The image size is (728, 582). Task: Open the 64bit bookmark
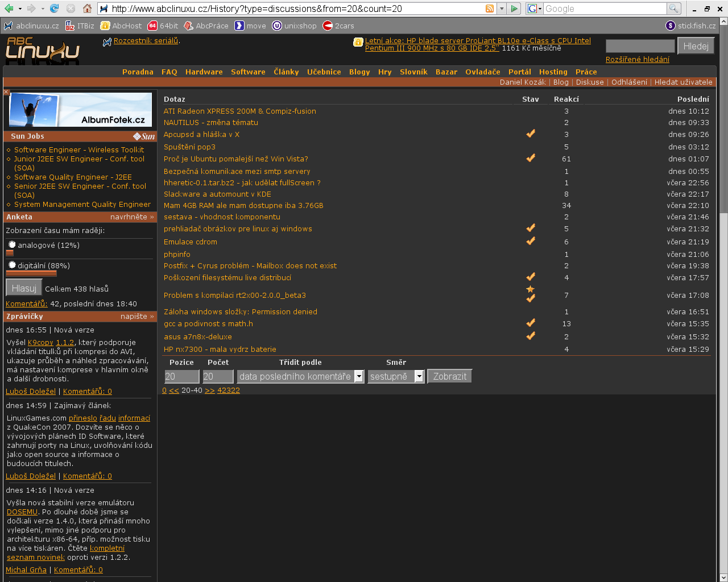[163, 26]
